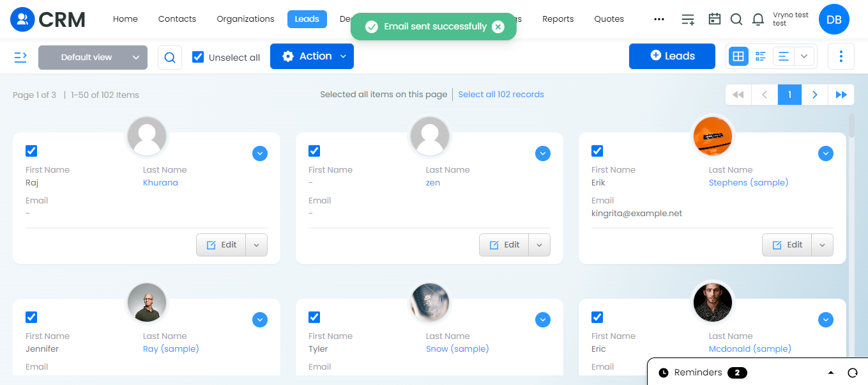Image resolution: width=868 pixels, height=385 pixels.
Task: Edit the zen lead
Action: 504,245
